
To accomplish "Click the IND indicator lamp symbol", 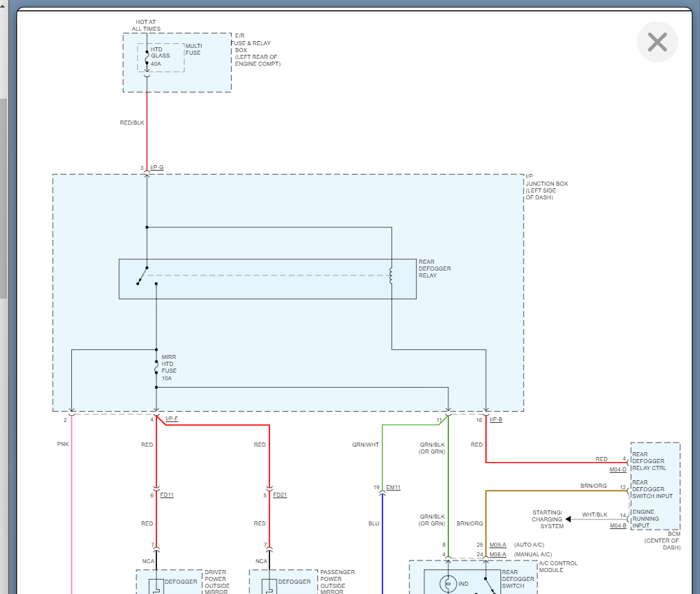I will click(448, 584).
